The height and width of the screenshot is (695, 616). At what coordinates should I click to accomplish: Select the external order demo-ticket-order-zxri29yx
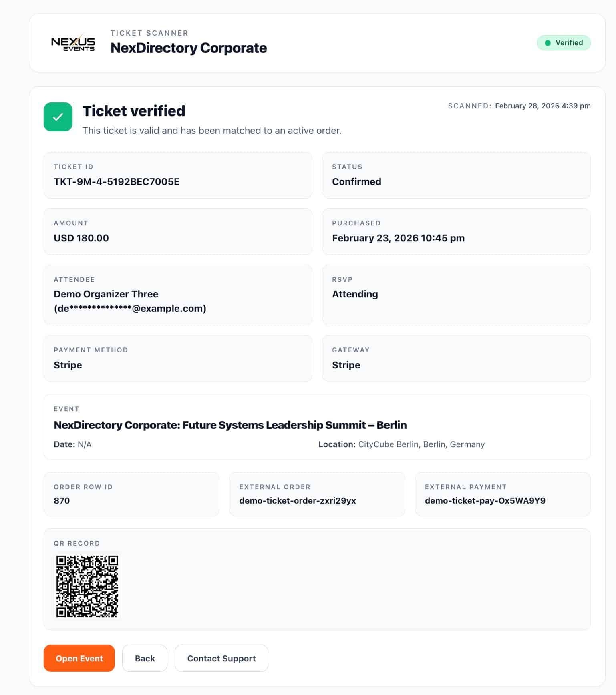pos(298,500)
